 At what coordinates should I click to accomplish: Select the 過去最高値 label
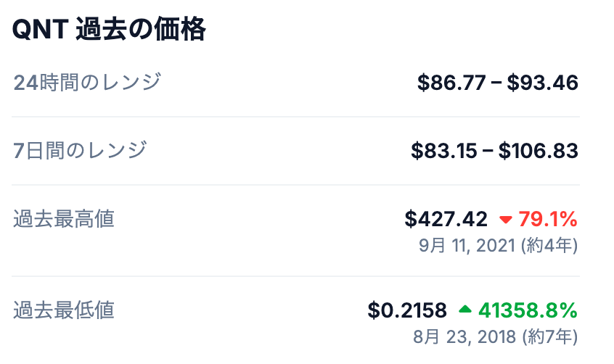64,218
